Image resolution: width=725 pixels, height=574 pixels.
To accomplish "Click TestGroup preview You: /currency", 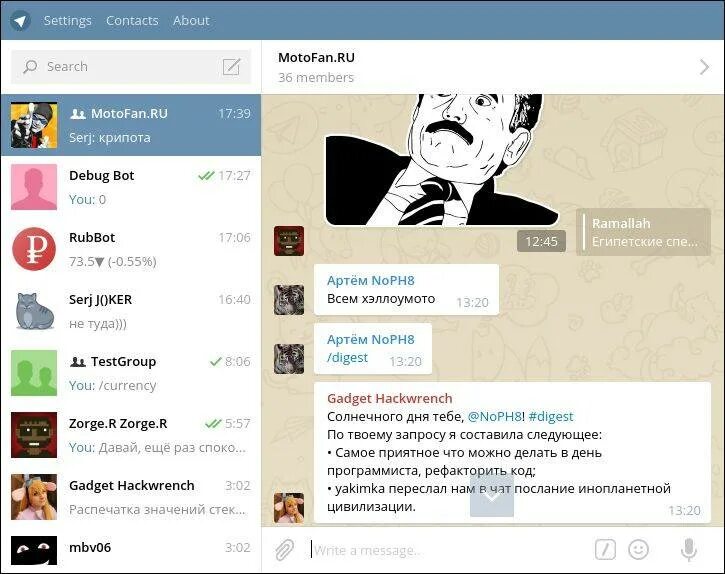I will [x=112, y=385].
